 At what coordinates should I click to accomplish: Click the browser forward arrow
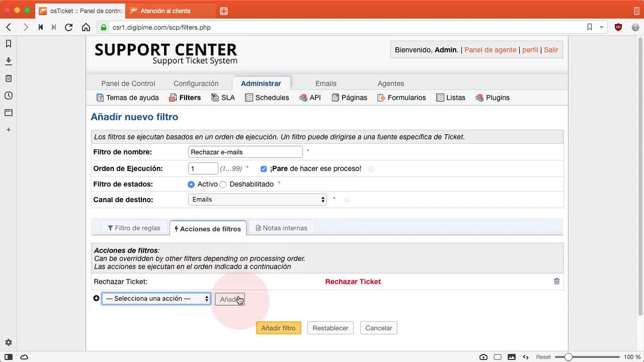pos(25,27)
